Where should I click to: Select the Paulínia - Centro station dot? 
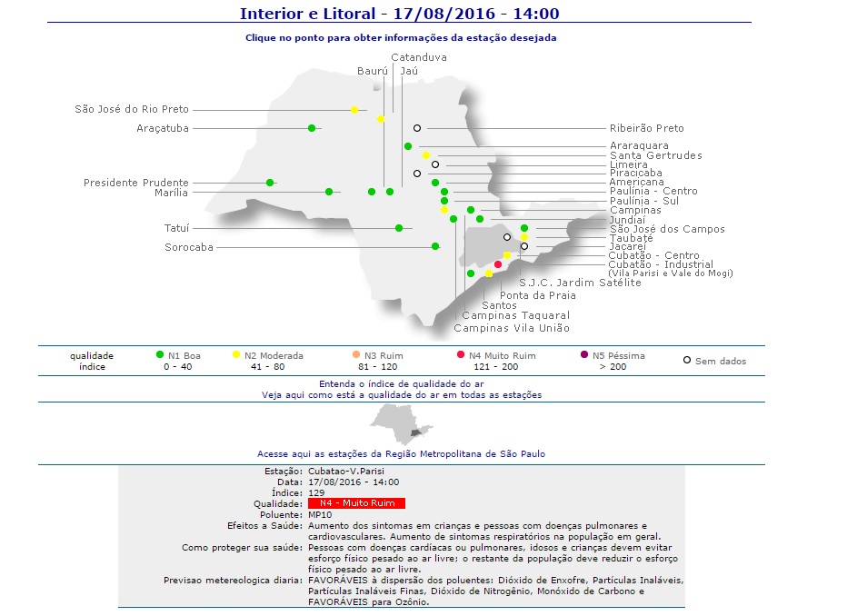point(444,192)
